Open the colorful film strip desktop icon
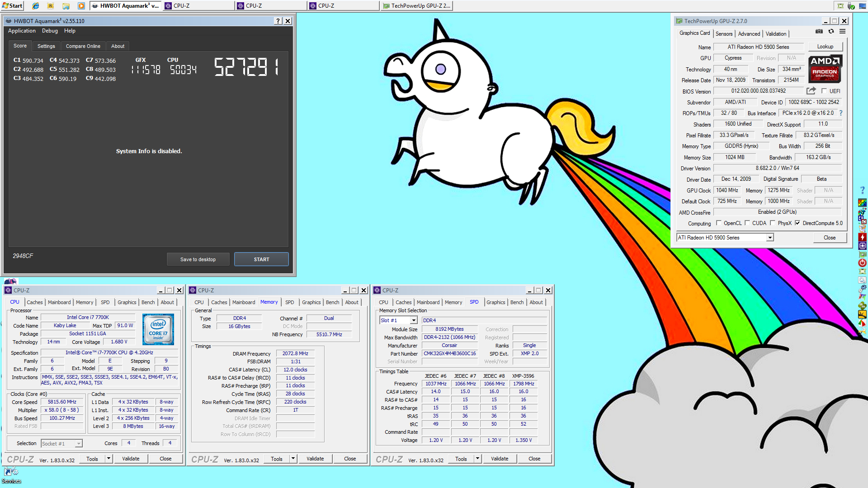 [863, 203]
